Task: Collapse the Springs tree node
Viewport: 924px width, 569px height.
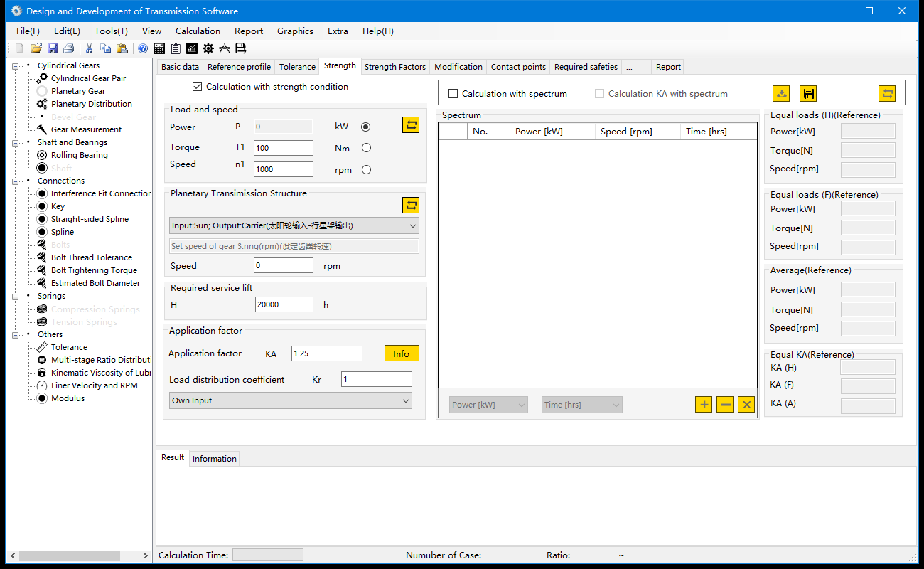Action: point(16,296)
